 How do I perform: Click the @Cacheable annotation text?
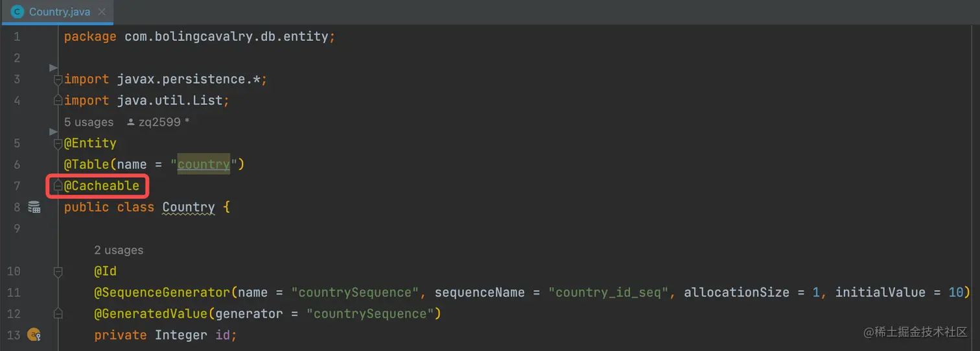102,186
